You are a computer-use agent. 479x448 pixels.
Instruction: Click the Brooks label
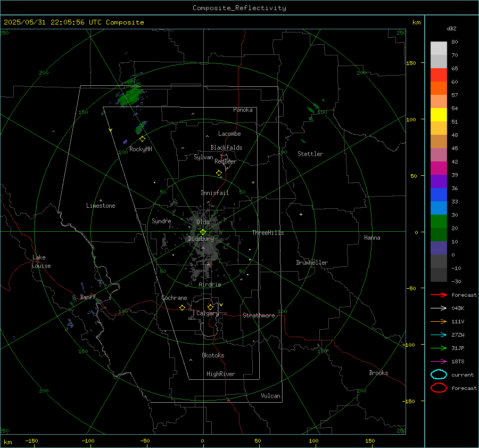click(378, 373)
